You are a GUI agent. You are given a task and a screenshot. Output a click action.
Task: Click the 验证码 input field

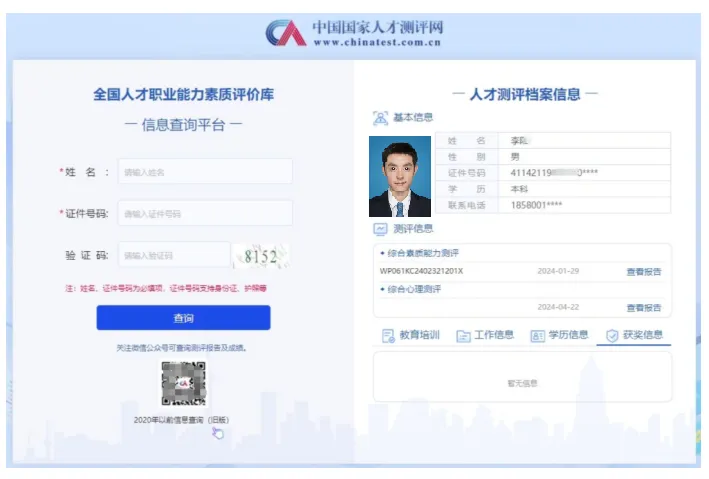[174, 255]
